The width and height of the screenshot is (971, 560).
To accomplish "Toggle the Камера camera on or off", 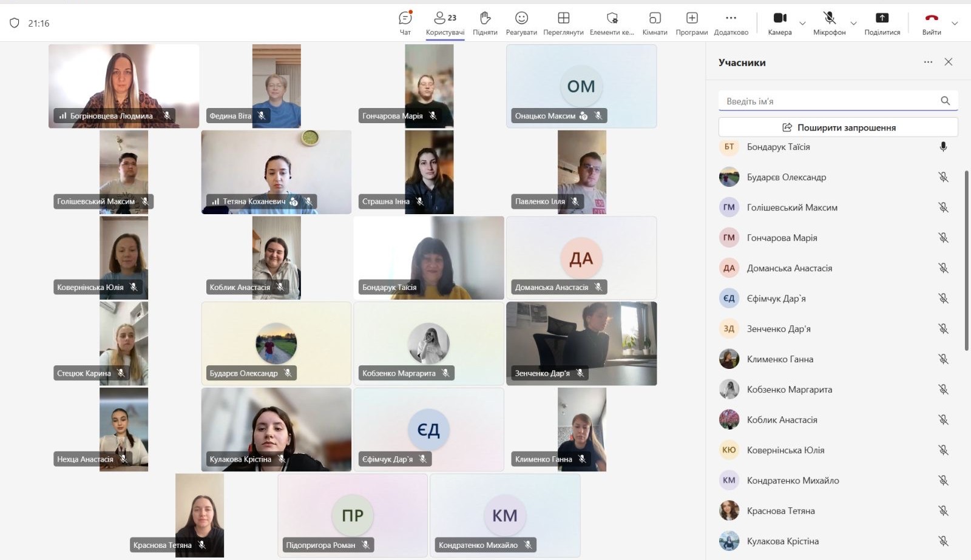I will point(780,23).
